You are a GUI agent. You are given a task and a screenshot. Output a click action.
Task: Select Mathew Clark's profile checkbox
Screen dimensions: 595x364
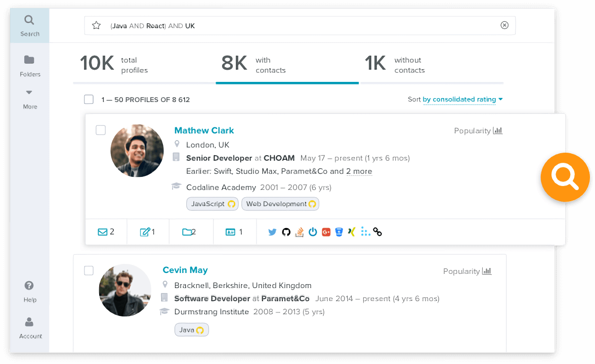coord(100,130)
